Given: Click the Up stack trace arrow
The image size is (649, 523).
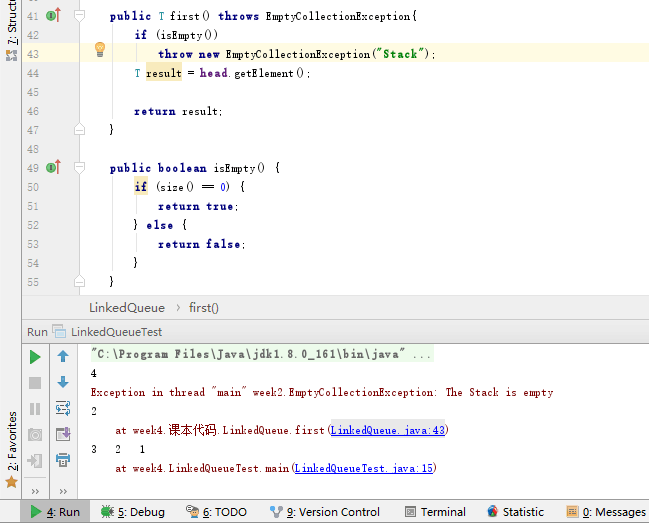Looking at the screenshot, I should 63,356.
